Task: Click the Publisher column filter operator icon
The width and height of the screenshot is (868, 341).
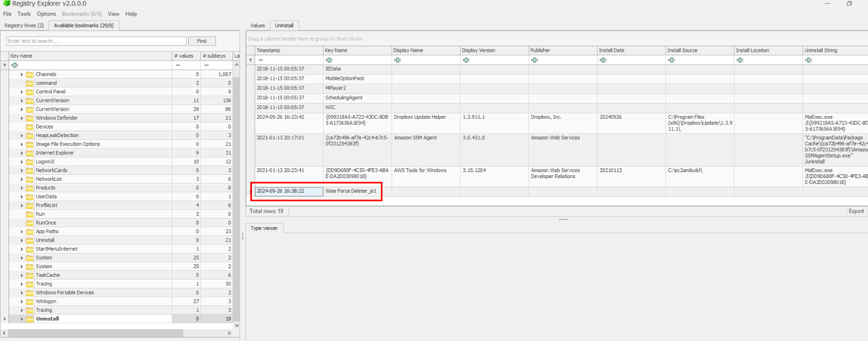Action: point(534,60)
